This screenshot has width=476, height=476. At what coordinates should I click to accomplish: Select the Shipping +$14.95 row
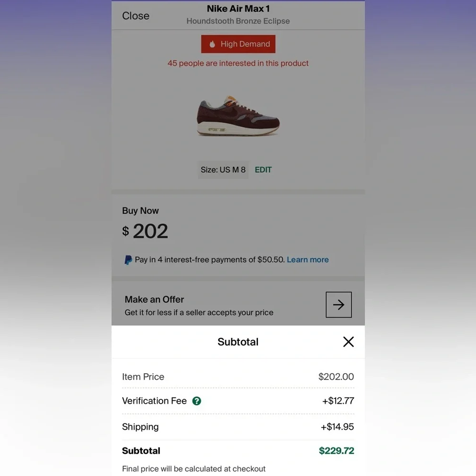(238, 426)
